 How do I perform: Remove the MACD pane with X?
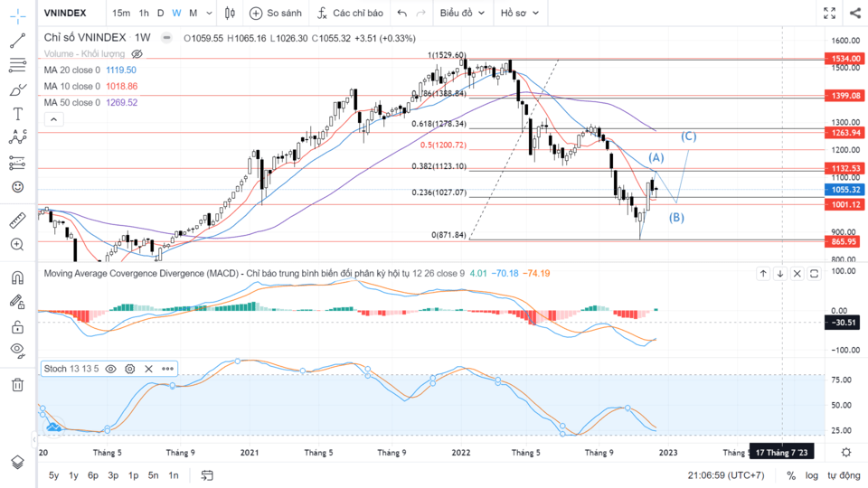(x=797, y=273)
